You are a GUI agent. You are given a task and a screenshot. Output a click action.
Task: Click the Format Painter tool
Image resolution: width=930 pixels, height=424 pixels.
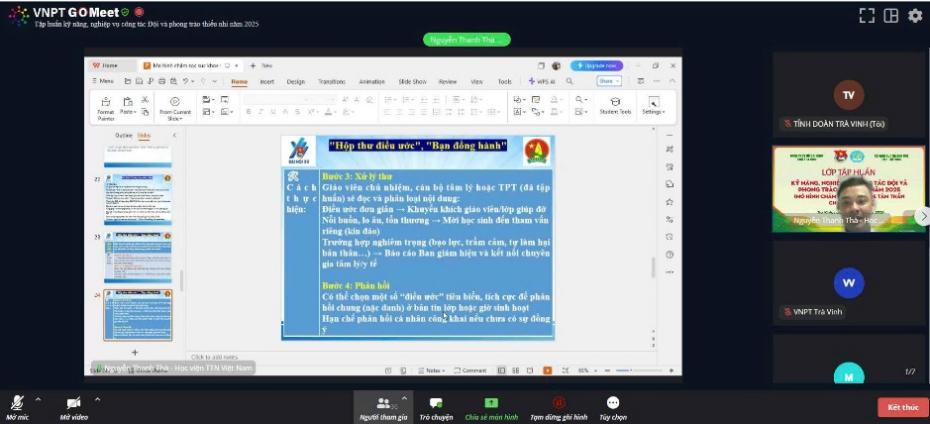[105, 106]
